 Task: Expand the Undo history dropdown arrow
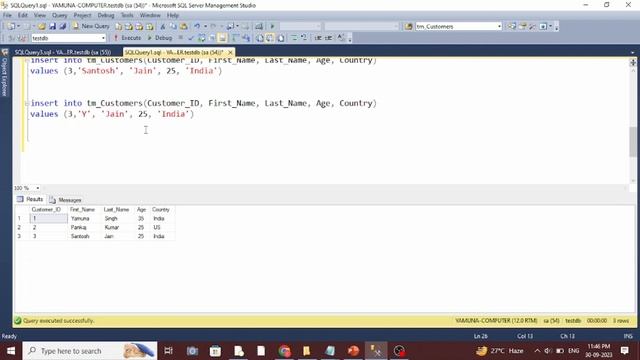(205, 26)
